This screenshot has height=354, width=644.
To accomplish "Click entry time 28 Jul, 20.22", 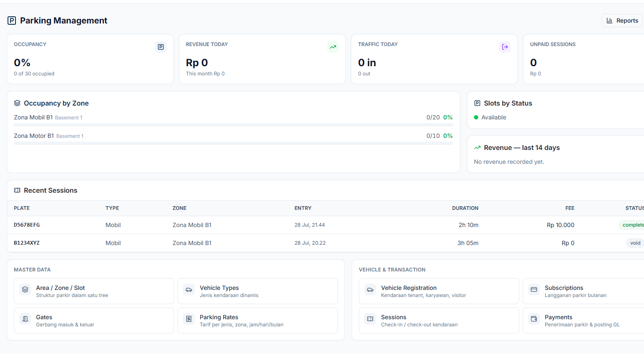I will pyautogui.click(x=310, y=243).
